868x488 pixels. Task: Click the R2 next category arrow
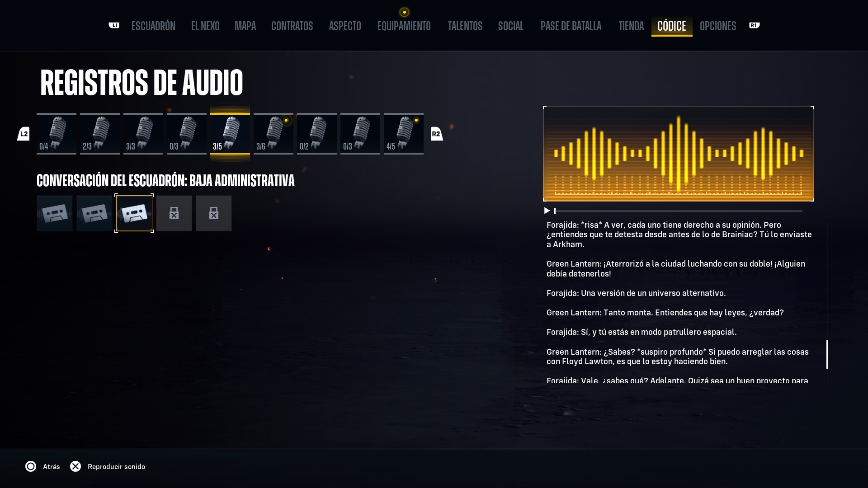[436, 134]
